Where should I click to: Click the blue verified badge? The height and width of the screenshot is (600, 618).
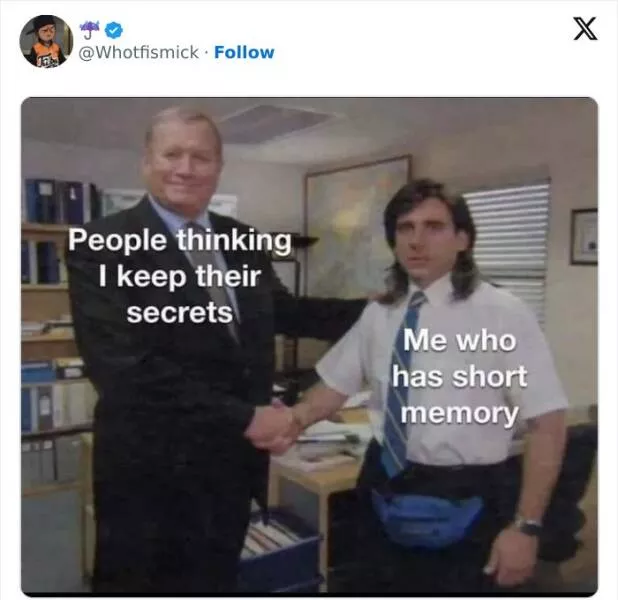click(x=114, y=30)
